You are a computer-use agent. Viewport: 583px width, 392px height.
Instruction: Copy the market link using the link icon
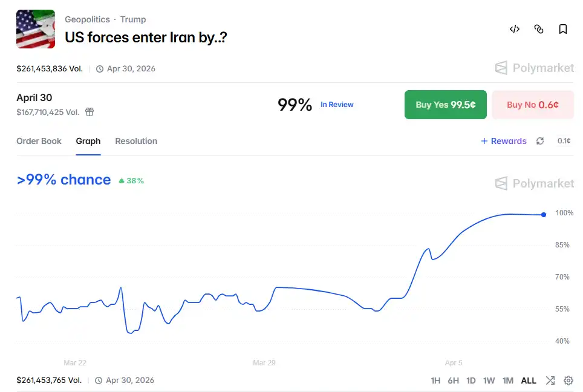tap(538, 29)
